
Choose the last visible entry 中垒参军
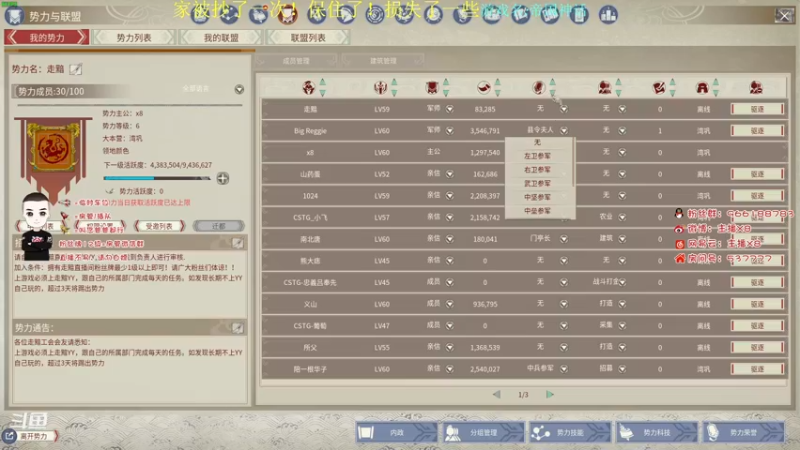537,210
